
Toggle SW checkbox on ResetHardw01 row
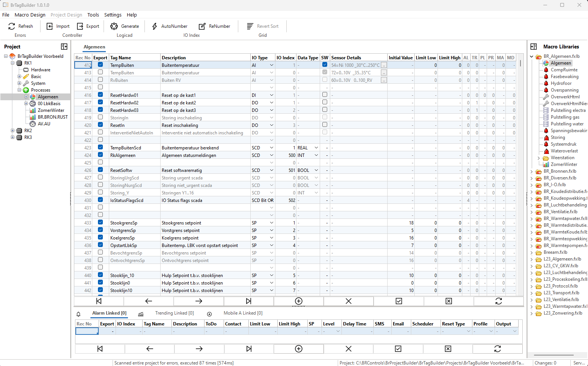(x=325, y=95)
